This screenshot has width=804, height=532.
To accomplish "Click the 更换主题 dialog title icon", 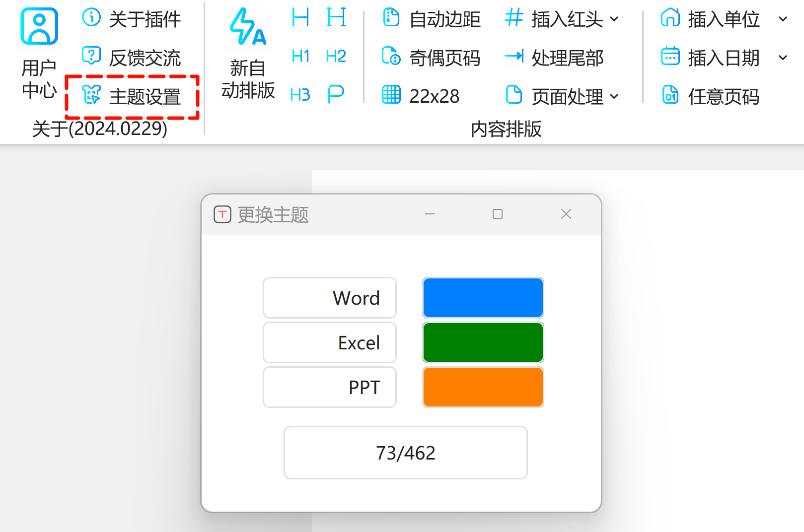I will click(222, 214).
